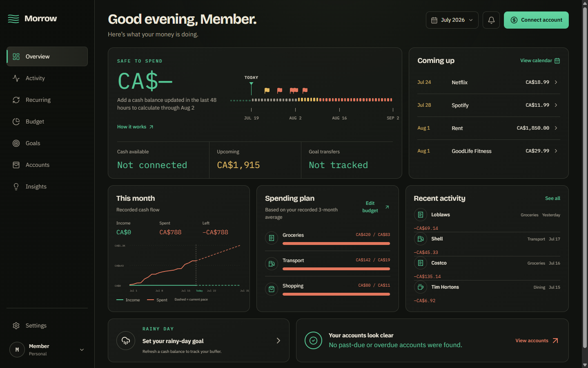This screenshot has height=368, width=588.
Task: Open the July 2026 month dropdown
Action: pos(452,20)
